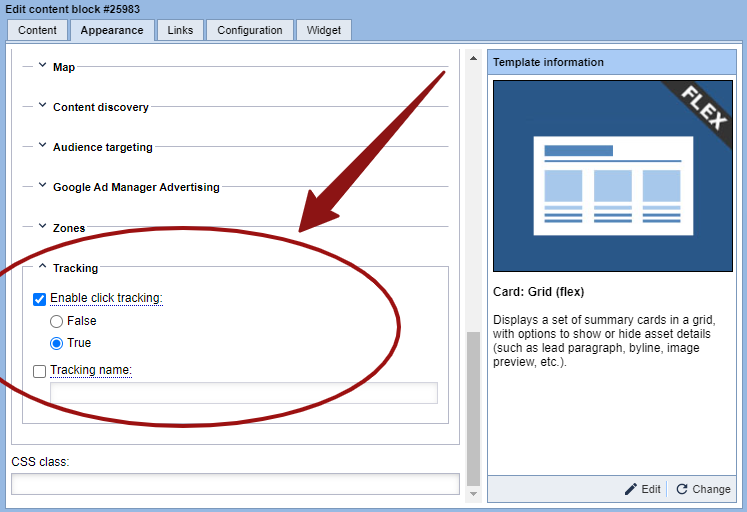Select the Appearance tab
Screen dimensions: 747x512
point(112,30)
